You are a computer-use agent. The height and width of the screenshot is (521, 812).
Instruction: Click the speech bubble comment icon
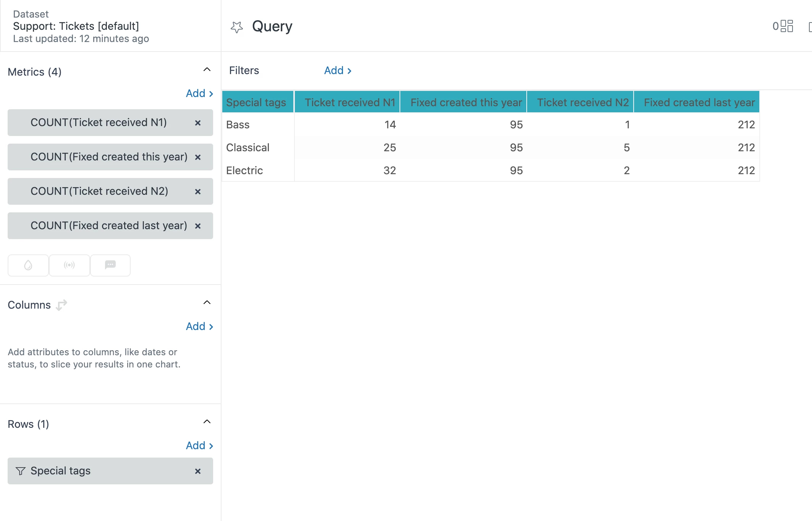point(110,265)
